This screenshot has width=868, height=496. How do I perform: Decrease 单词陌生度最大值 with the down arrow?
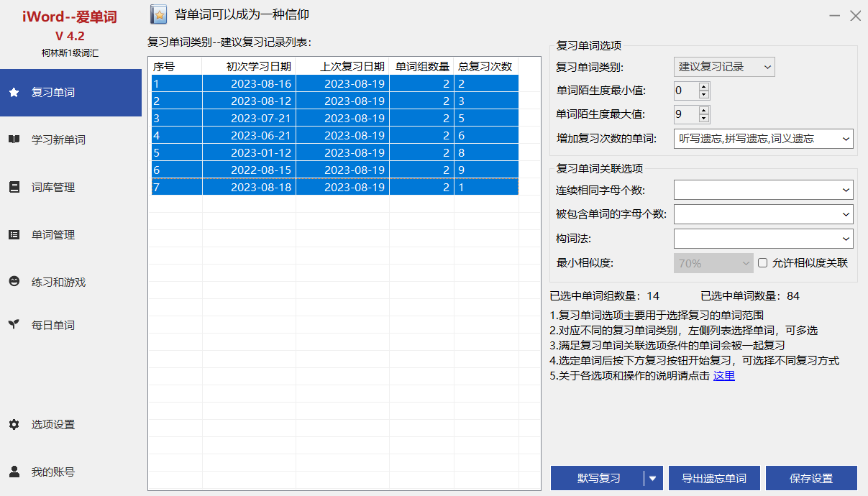coord(703,119)
